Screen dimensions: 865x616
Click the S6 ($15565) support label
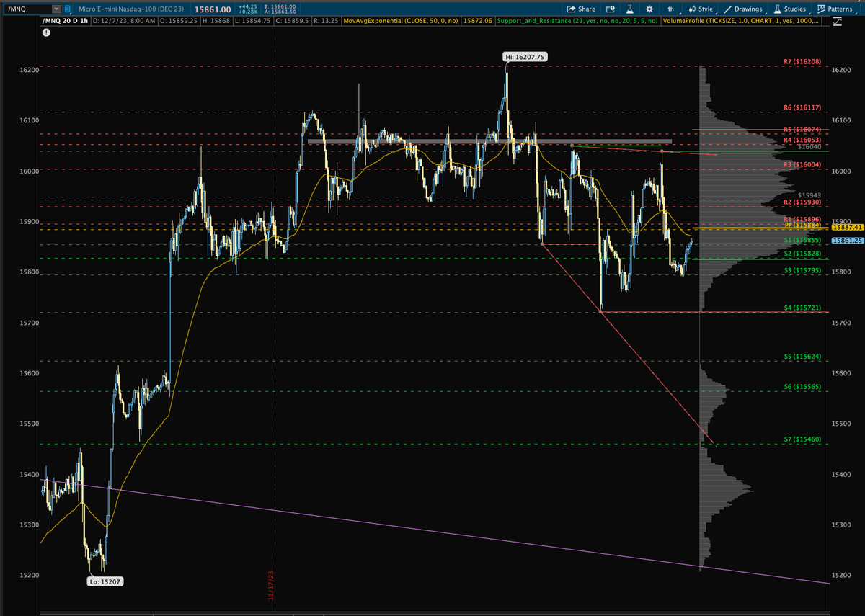pyautogui.click(x=802, y=387)
